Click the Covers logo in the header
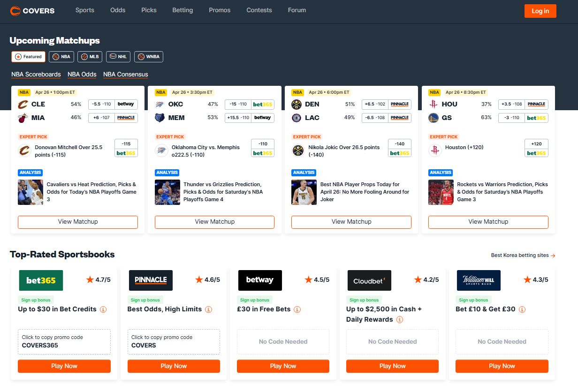Image resolution: width=578 pixels, height=392 pixels. point(32,10)
